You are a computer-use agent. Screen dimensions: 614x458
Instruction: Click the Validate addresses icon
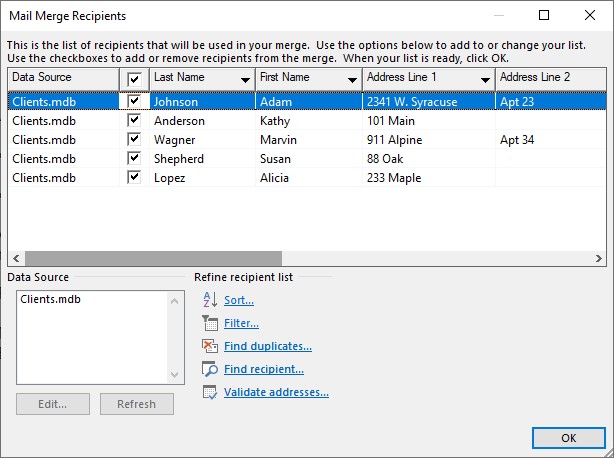(x=210, y=392)
